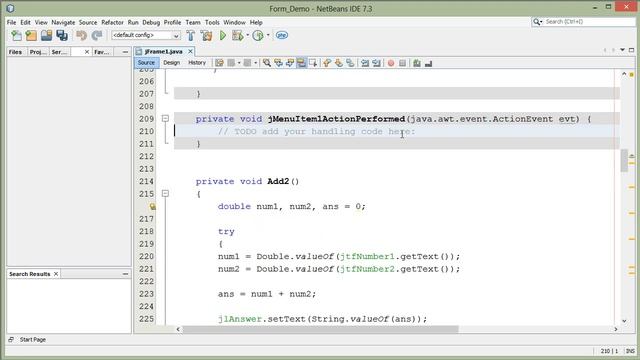Minimize the Search Results panel
The width and height of the screenshot is (640, 360).
(x=125, y=274)
